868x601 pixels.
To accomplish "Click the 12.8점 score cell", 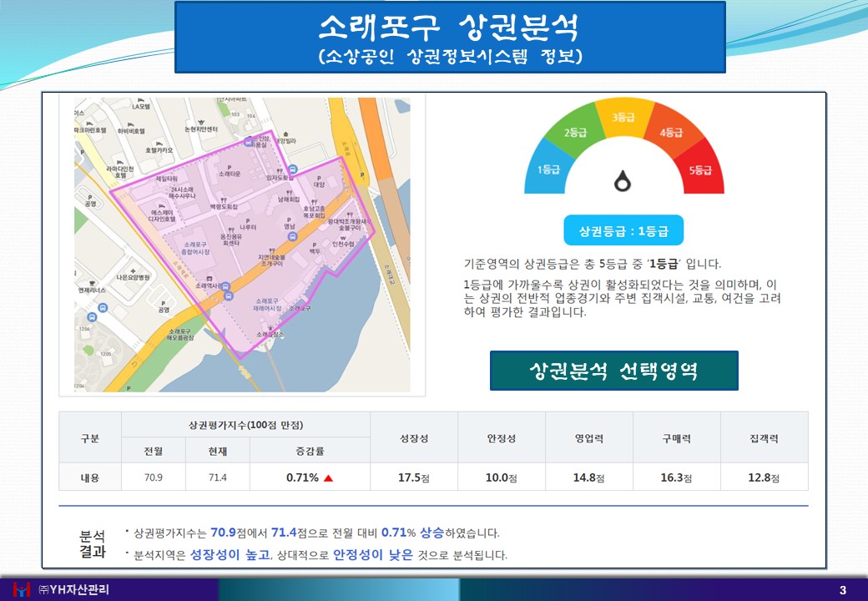I will click(764, 477).
